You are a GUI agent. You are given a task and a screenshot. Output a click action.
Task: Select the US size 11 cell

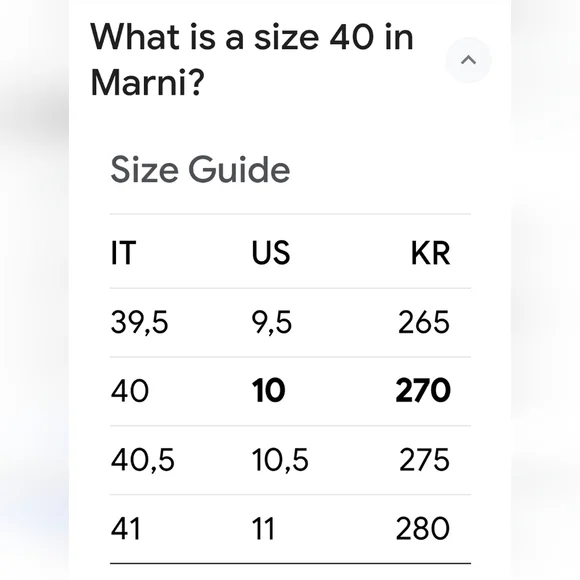[x=263, y=529]
